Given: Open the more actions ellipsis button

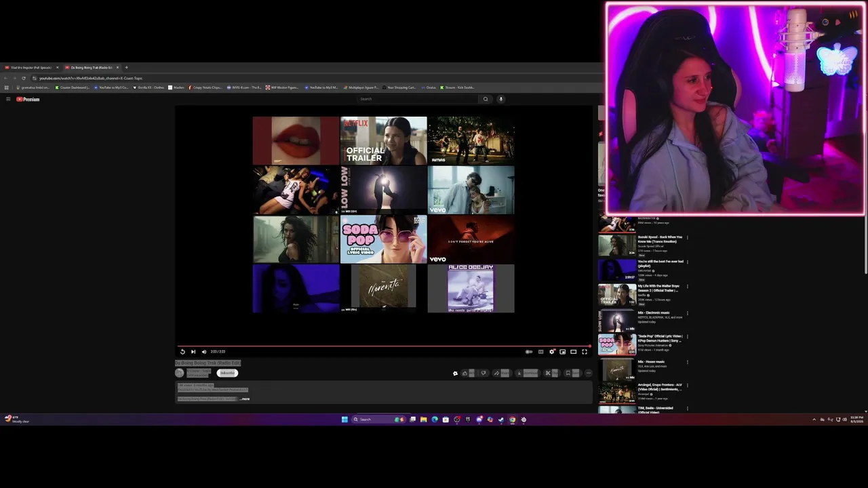Looking at the screenshot, I should pos(588,373).
